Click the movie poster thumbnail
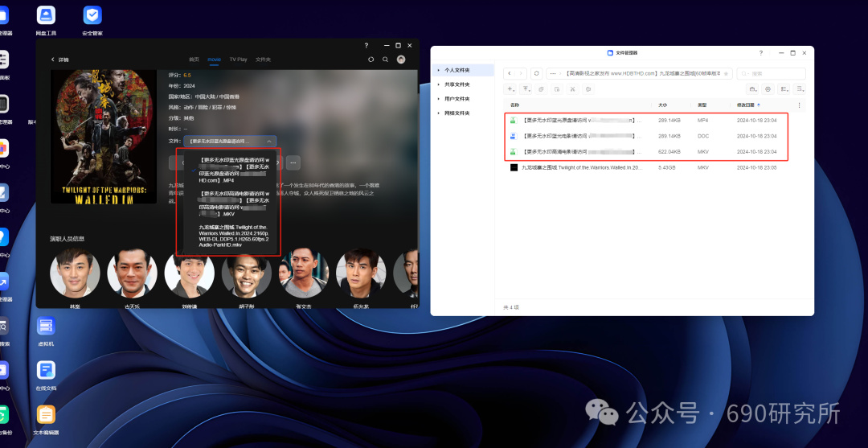Viewport: 868px width, 448px height. coord(104,136)
